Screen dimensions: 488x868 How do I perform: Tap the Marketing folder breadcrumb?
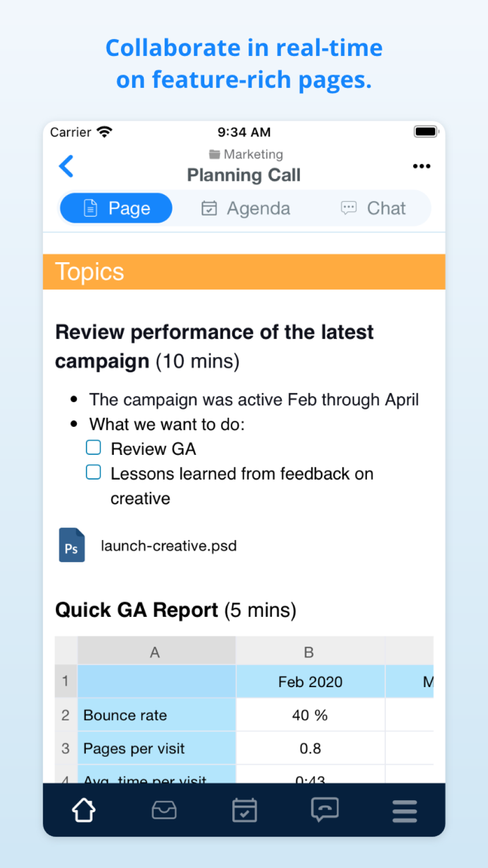pos(246,154)
